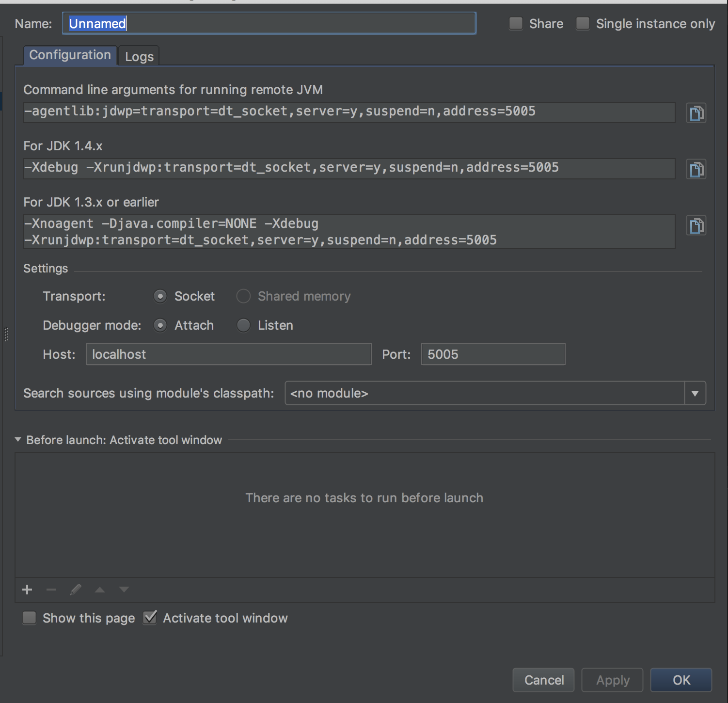This screenshot has height=703, width=728.
Task: Click the 'Settings' section heading
Action: 46,269
